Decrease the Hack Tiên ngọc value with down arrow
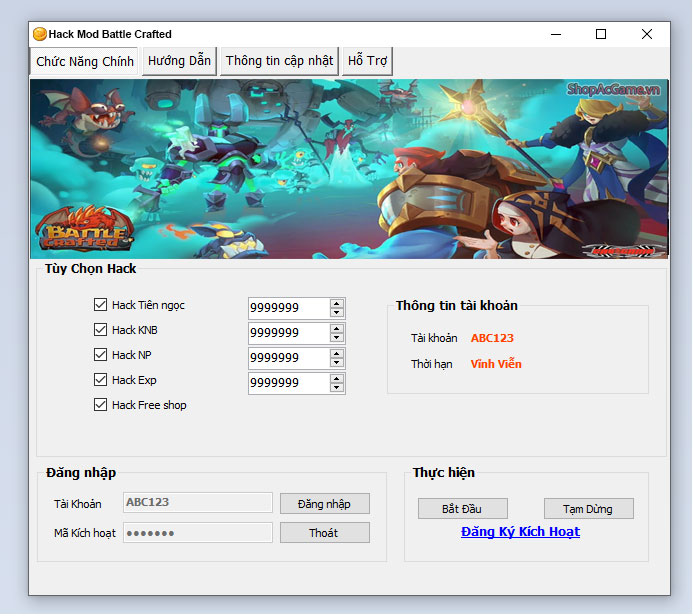The height and width of the screenshot is (616, 693). [337, 312]
